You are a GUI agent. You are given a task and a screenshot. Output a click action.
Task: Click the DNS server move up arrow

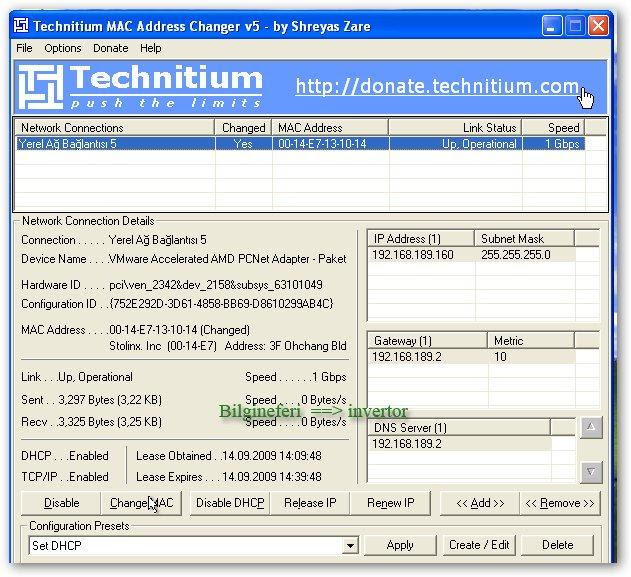tap(591, 427)
